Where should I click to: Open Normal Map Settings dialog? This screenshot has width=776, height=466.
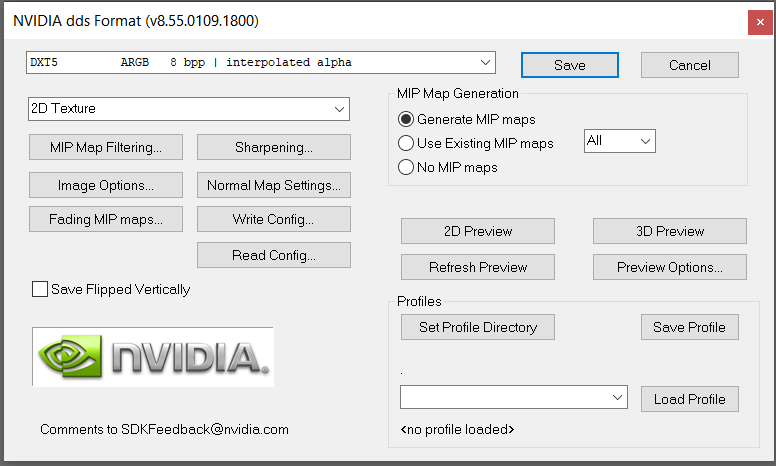(274, 185)
